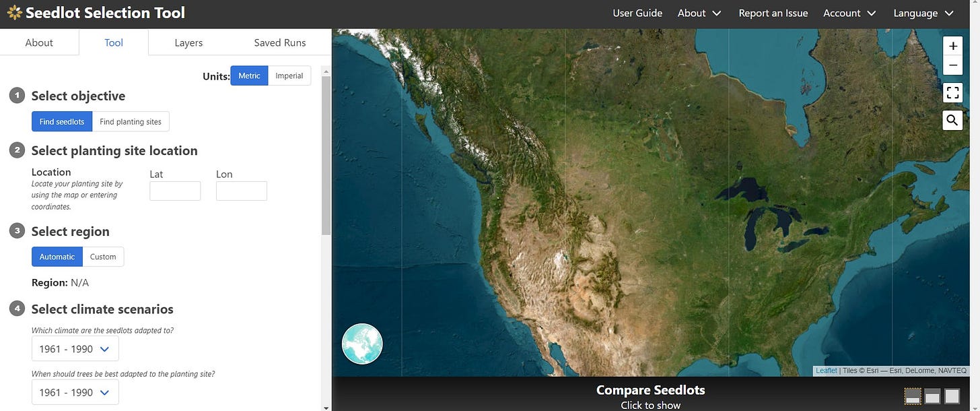
Task: Click the Seedlot Selection Tool title
Action: pos(105,13)
